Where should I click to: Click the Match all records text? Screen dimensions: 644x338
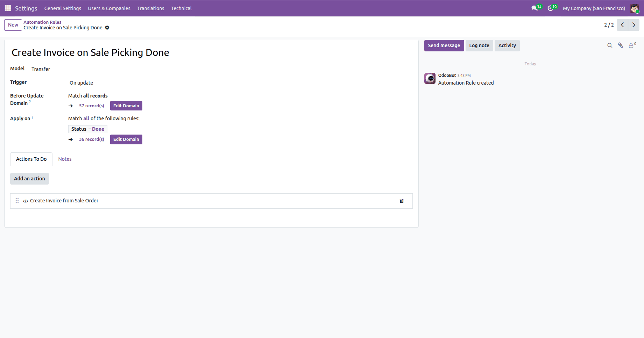88,96
